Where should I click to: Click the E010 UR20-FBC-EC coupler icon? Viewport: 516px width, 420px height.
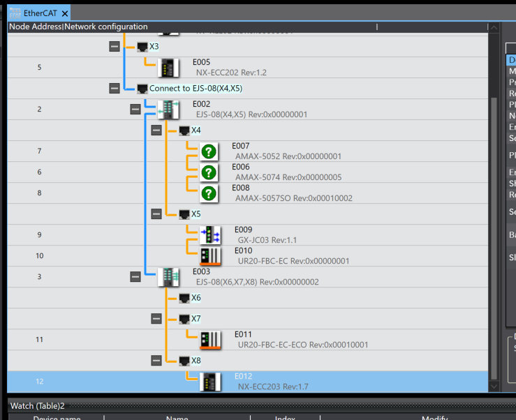(x=210, y=256)
